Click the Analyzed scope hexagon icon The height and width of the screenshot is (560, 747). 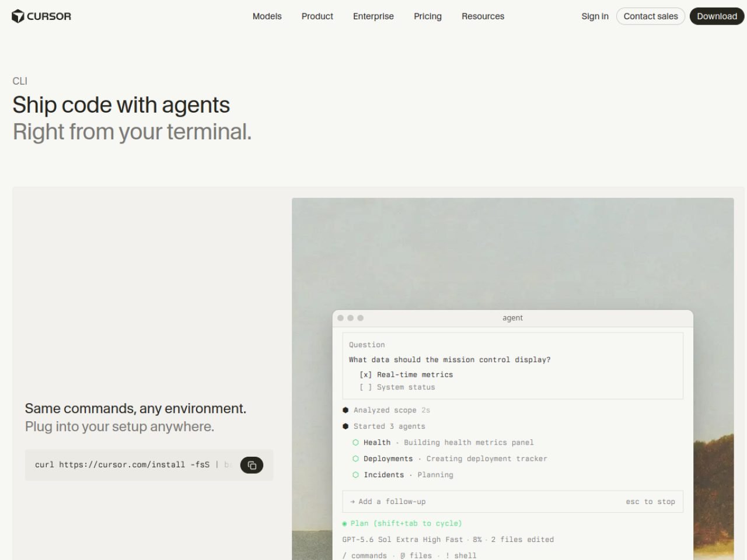click(x=345, y=410)
